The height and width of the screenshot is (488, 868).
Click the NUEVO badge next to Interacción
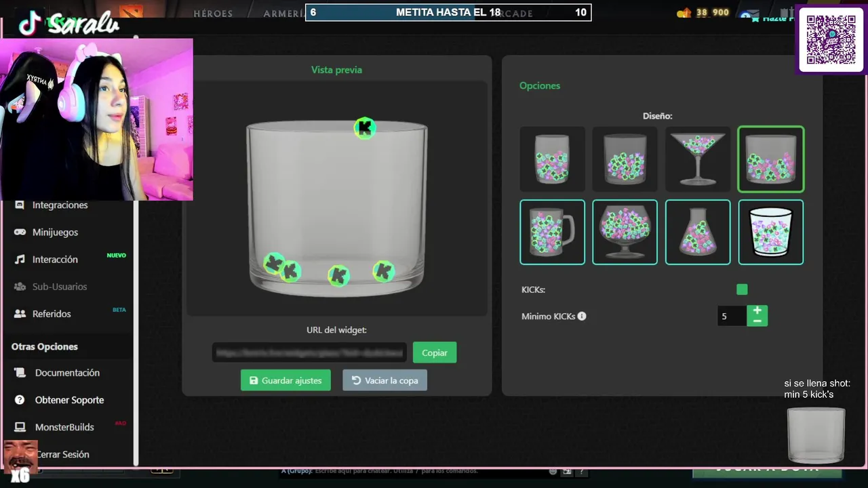coord(117,256)
